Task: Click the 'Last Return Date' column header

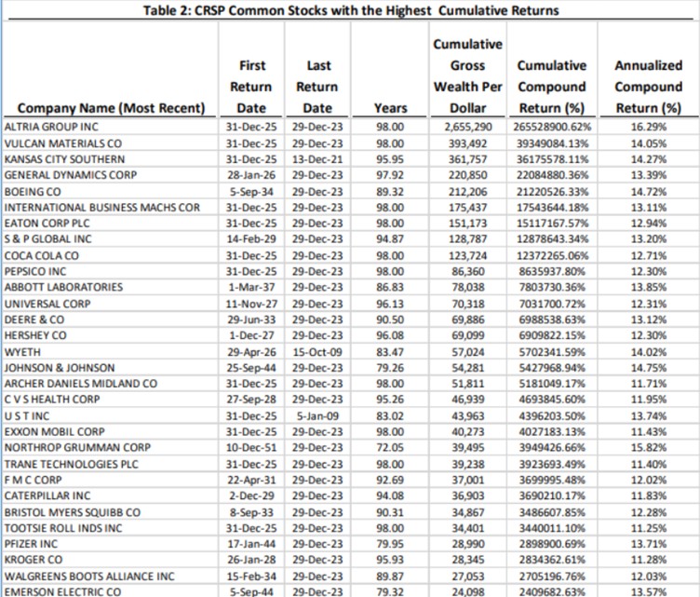Action: [x=317, y=87]
